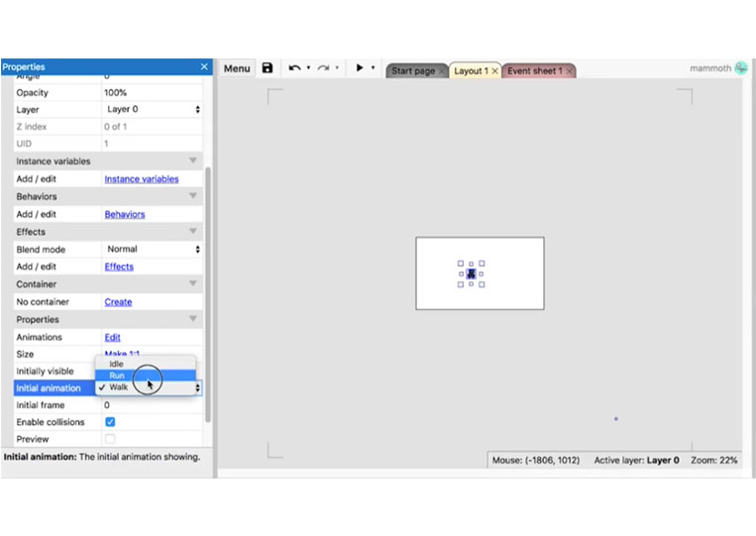The height and width of the screenshot is (536, 756).
Task: Open the Menu button
Action: pos(237,68)
